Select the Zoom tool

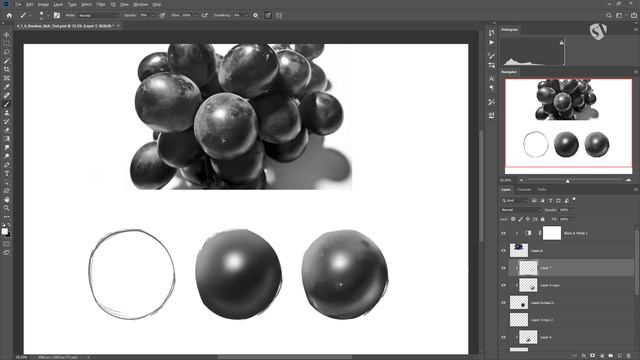(7, 208)
